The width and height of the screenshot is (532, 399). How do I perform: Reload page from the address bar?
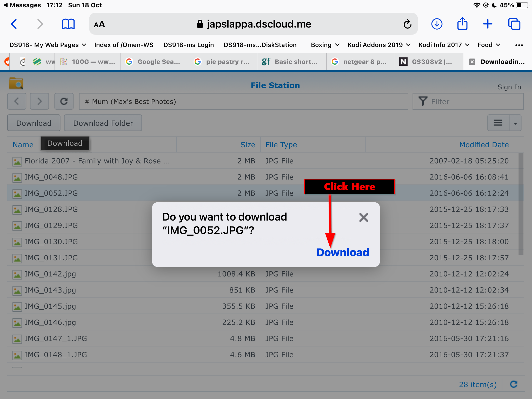(x=407, y=24)
